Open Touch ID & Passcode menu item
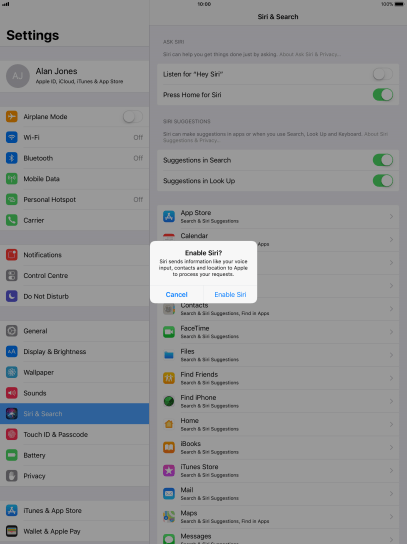The image size is (407, 544). 75,434
